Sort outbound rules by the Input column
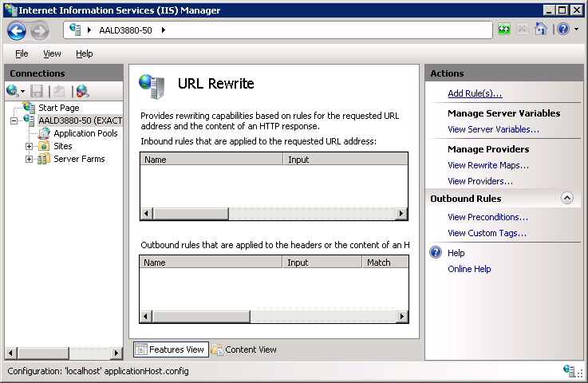The width and height of the screenshot is (588, 383). 322,263
